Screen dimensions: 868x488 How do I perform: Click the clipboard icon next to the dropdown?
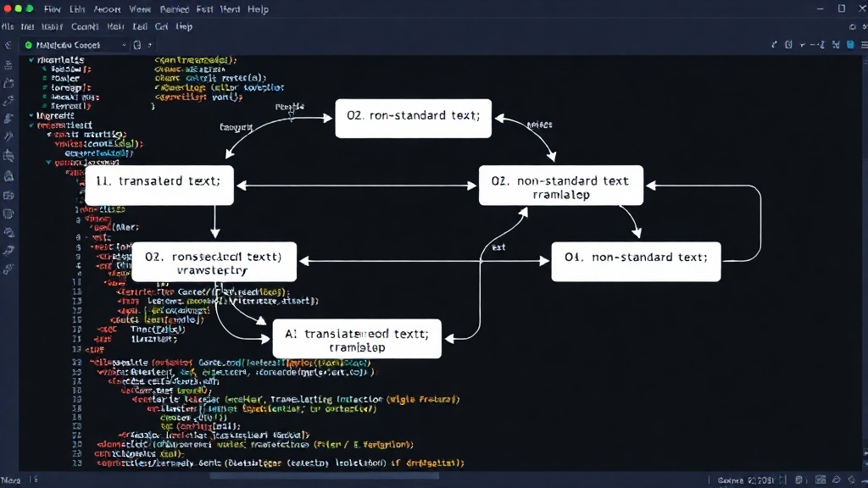click(x=136, y=45)
